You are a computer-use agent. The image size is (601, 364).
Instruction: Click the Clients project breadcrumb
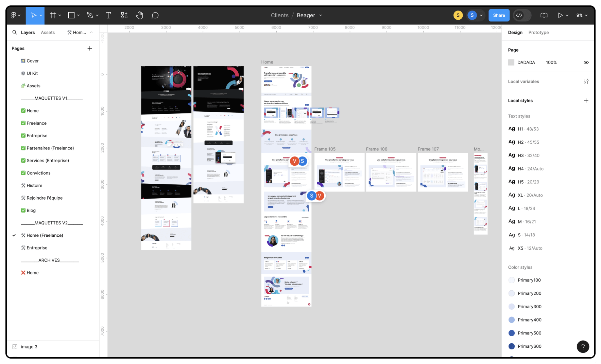280,15
